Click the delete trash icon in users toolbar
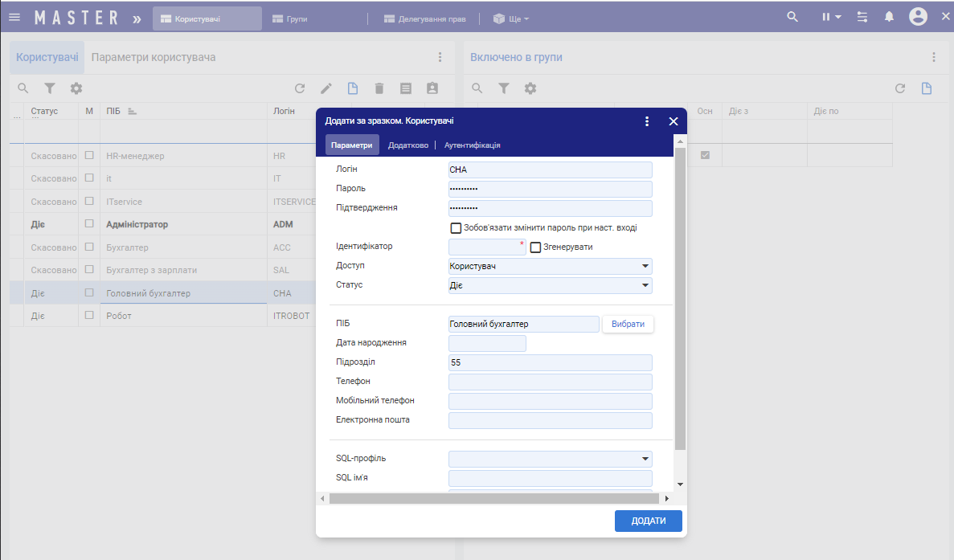 tap(379, 88)
